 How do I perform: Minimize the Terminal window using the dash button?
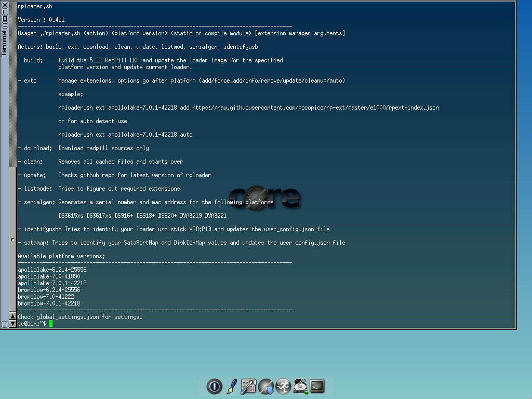pos(5,12)
